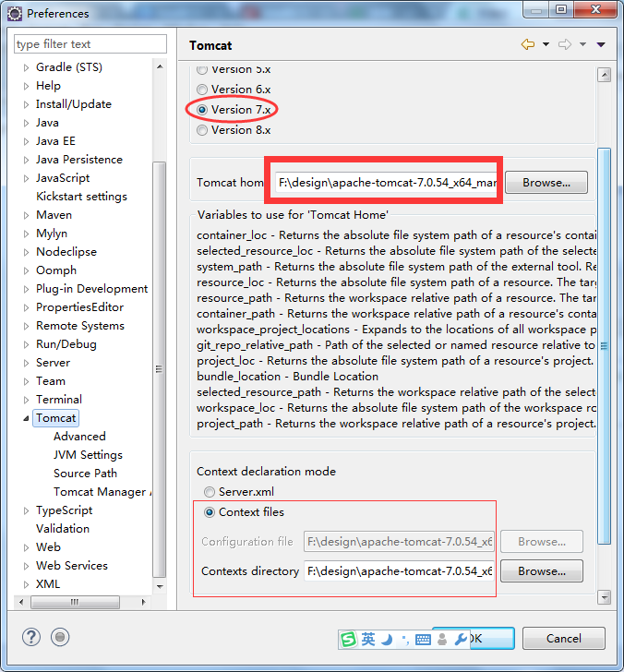Select Remote Systems in the tree
The width and height of the screenshot is (624, 672).
click(x=80, y=326)
